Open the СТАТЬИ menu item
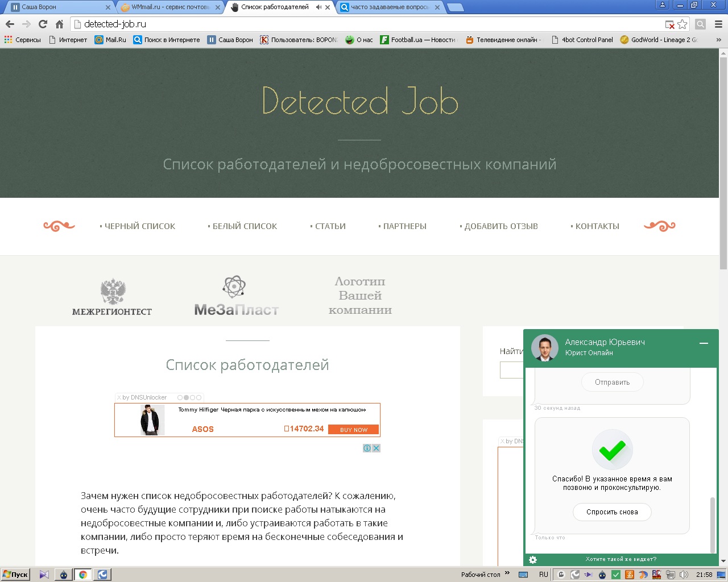This screenshot has width=728, height=582. [328, 226]
